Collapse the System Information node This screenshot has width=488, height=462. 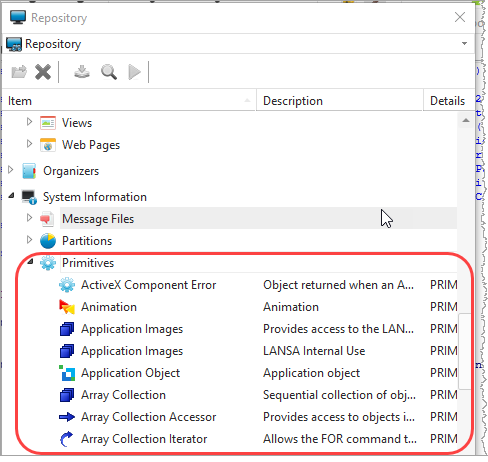click(x=11, y=196)
